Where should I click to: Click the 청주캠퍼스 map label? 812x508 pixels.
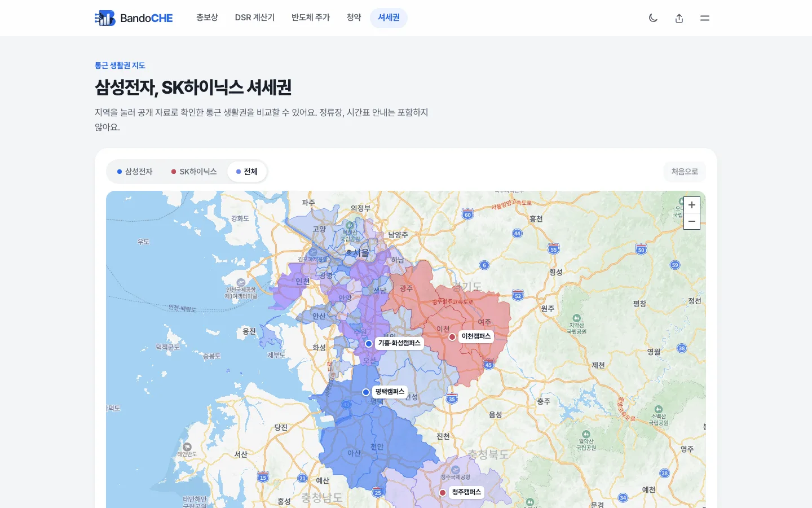(x=466, y=492)
